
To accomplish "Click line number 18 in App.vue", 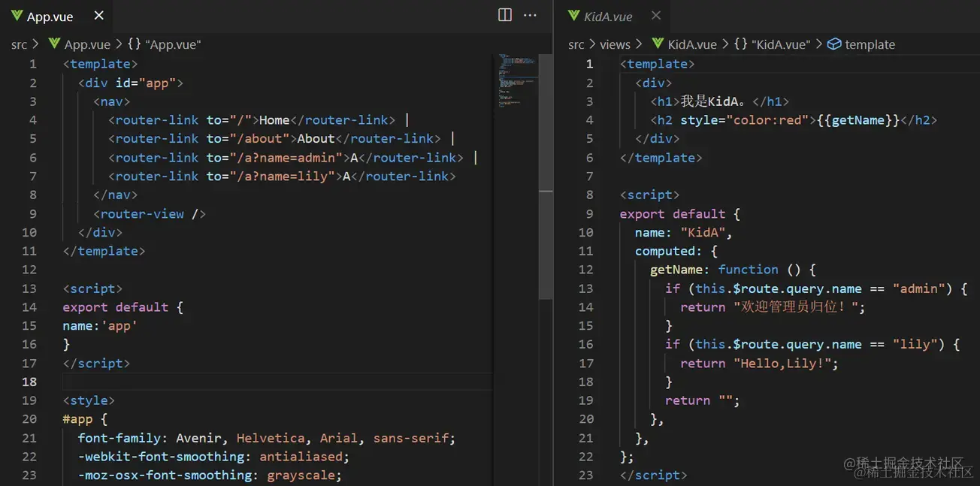I will point(29,382).
